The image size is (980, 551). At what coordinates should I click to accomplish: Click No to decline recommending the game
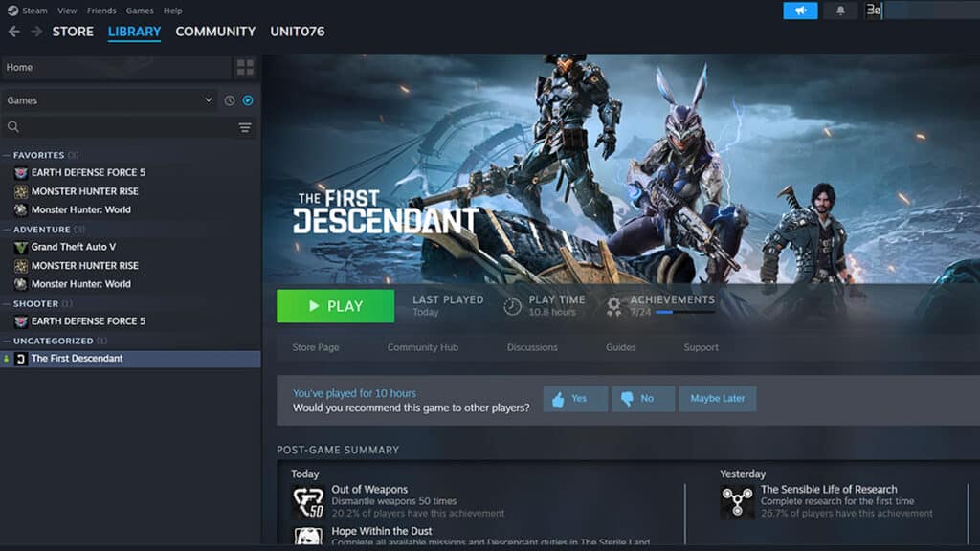click(x=643, y=399)
